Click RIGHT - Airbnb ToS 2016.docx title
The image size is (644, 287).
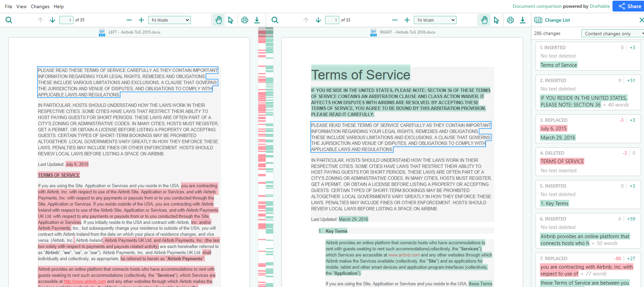tap(408, 32)
